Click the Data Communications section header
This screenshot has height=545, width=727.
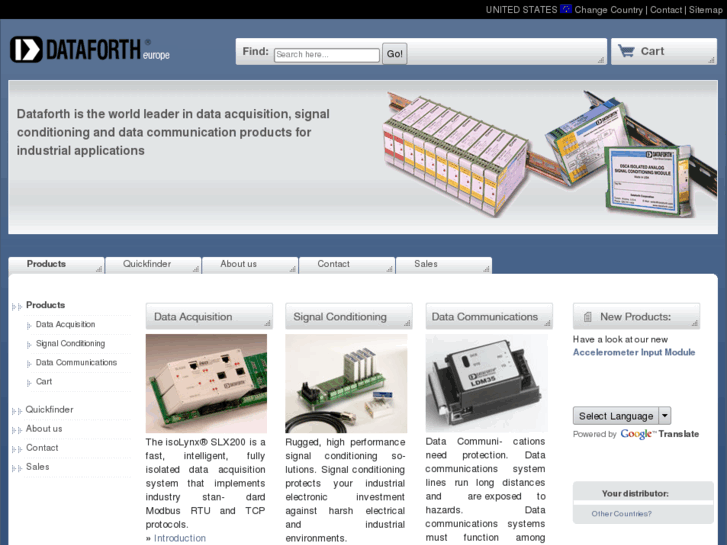[x=489, y=316]
